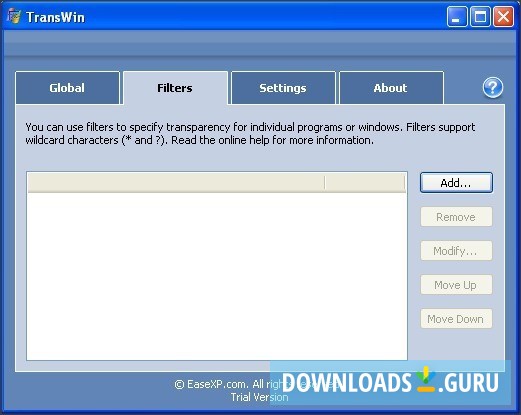This screenshot has width=521, height=415.
Task: Go to the About tab
Action: [x=391, y=88]
